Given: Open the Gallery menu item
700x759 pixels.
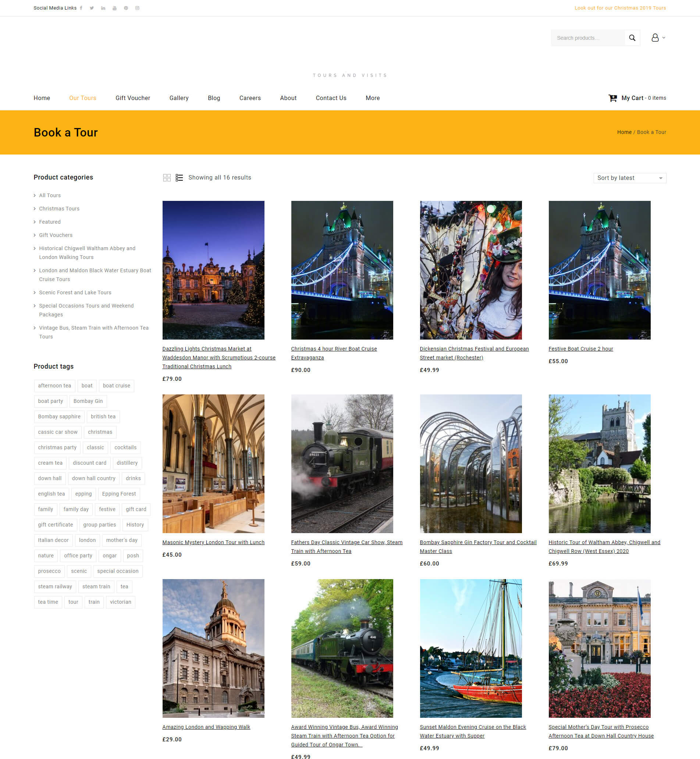Looking at the screenshot, I should tap(179, 98).
